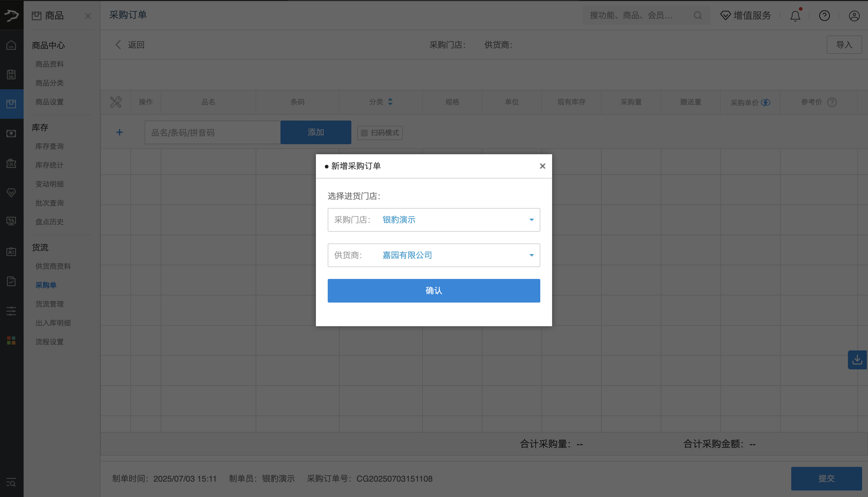Select 库存查询 menu item
This screenshot has width=868, height=497.
coord(50,147)
